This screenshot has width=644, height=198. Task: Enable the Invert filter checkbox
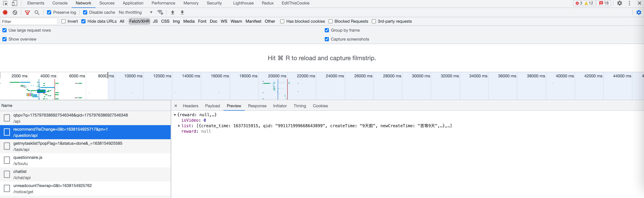[x=64, y=21]
